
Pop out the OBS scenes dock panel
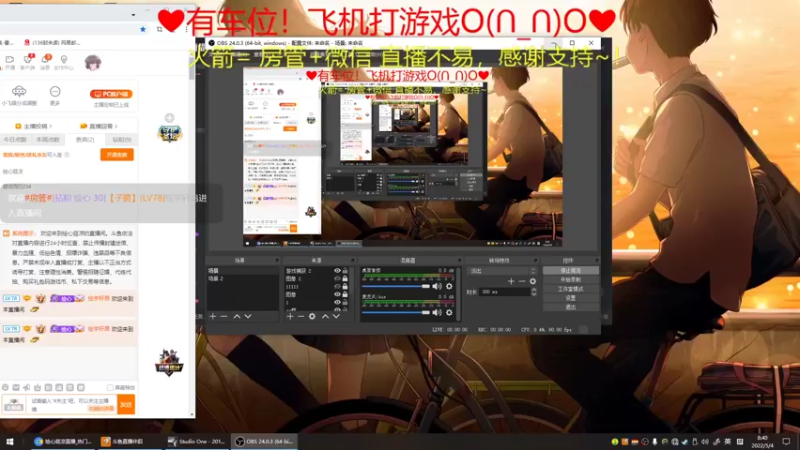[x=277, y=260]
